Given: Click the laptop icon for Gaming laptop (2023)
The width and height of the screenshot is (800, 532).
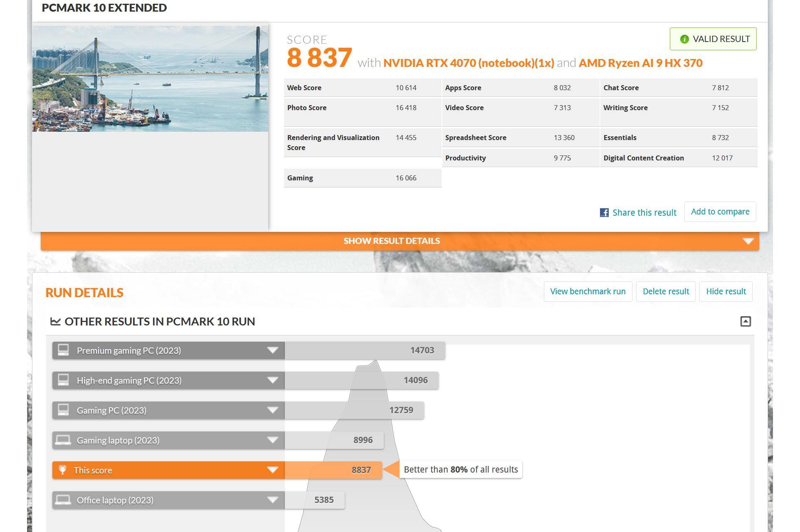Looking at the screenshot, I should 63,440.
